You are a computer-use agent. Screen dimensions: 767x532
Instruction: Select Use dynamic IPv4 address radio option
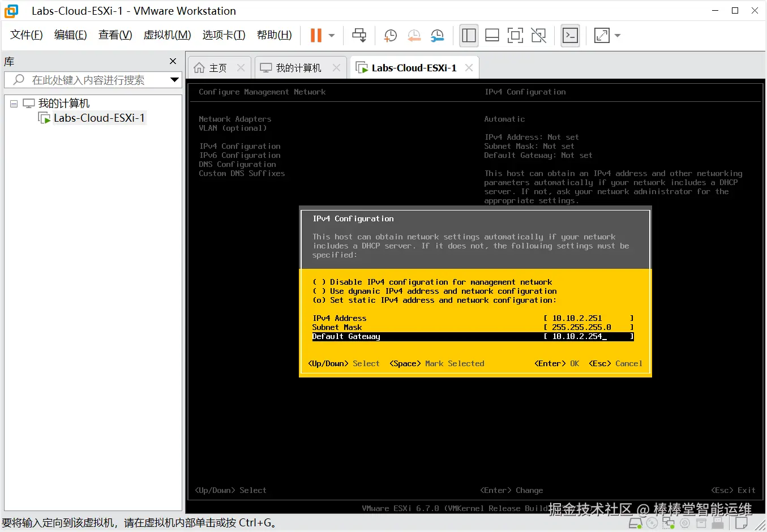(435, 291)
